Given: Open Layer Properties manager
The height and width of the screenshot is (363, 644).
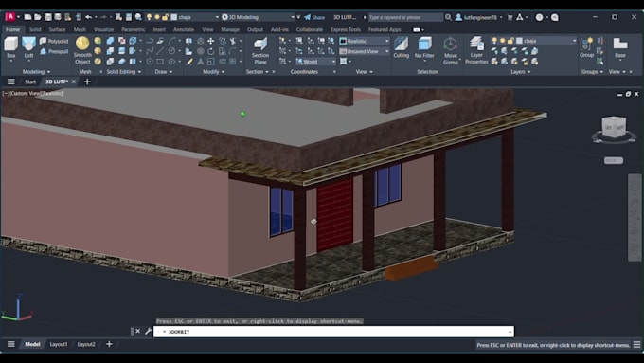Looking at the screenshot, I should (476, 50).
